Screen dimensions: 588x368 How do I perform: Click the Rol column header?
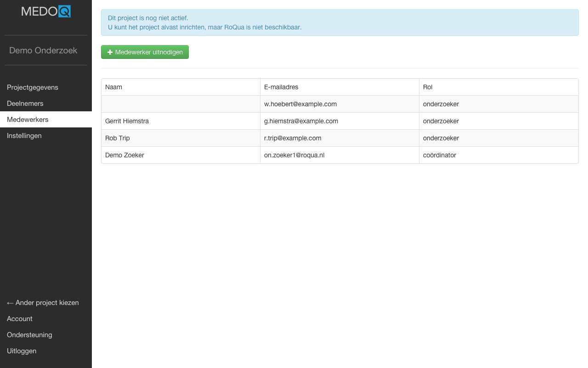point(428,87)
